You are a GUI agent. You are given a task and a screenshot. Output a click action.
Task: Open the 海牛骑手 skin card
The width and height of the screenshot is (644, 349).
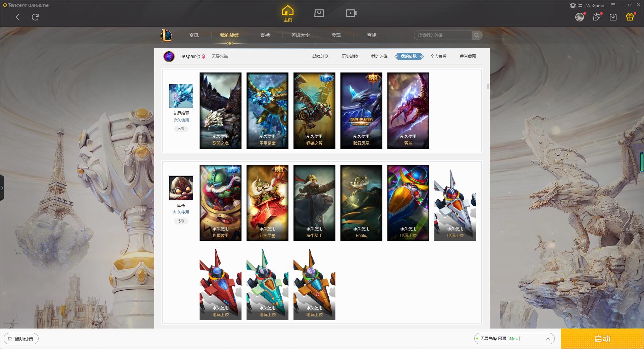tap(314, 203)
